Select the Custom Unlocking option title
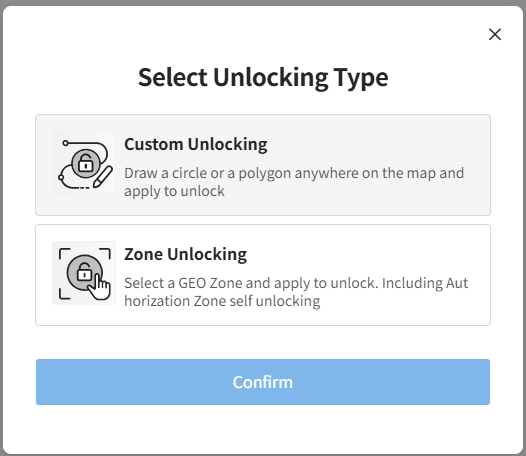526x456 pixels. (196, 144)
